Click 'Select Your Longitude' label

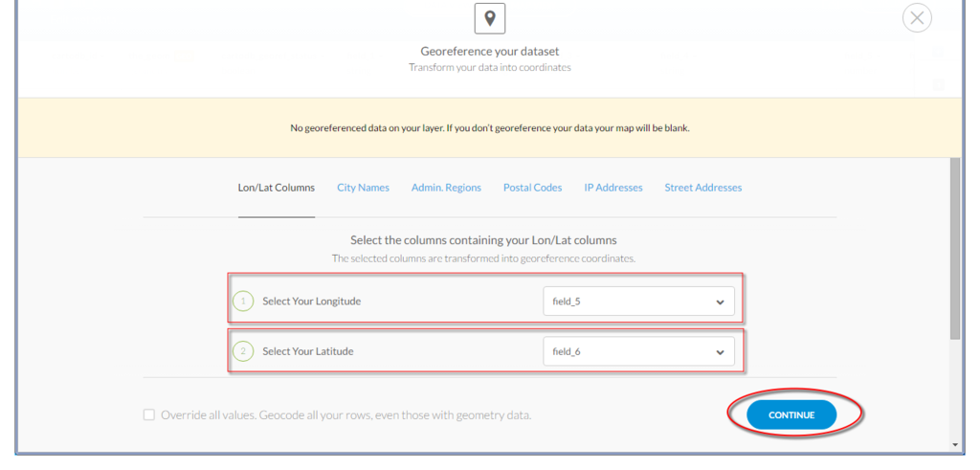[x=312, y=302]
